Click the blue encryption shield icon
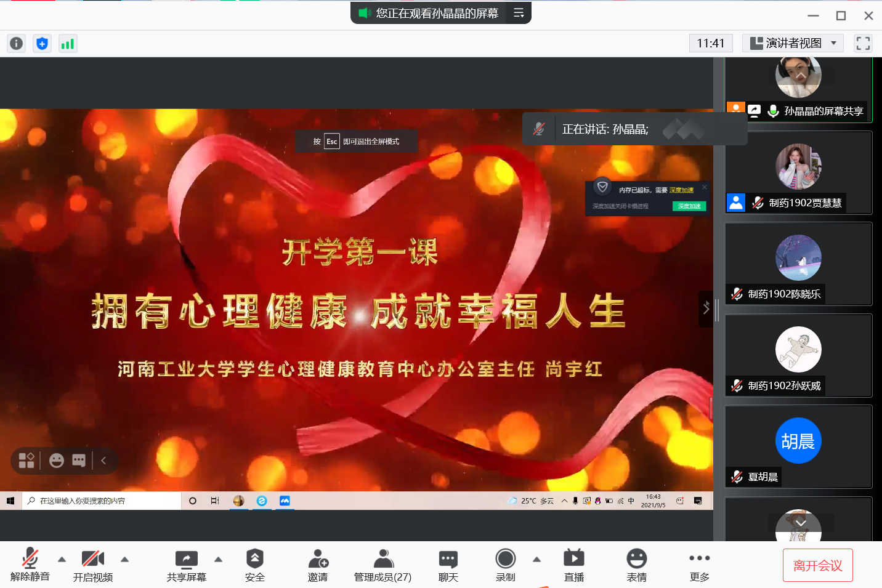 pos(42,44)
